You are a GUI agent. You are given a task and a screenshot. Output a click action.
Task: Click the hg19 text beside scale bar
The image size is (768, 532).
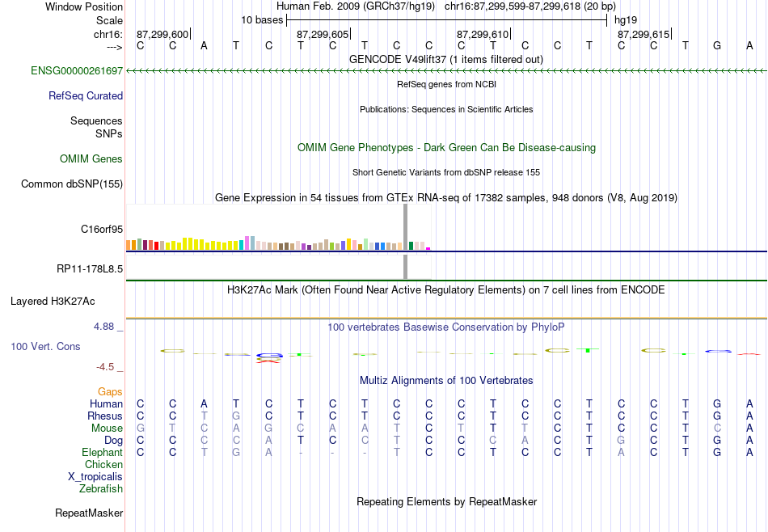click(626, 20)
